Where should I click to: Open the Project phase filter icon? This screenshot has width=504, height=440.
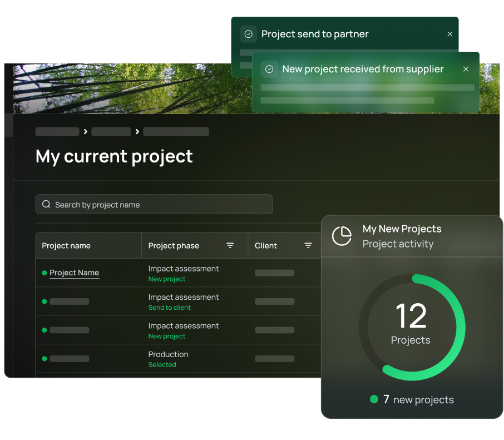tap(230, 245)
